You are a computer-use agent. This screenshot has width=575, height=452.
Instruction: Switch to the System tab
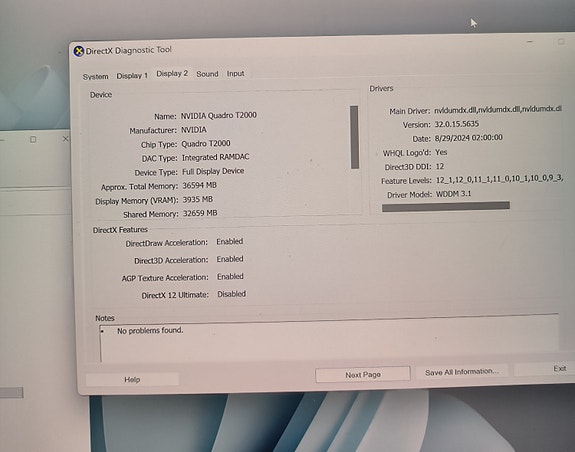[x=95, y=77]
